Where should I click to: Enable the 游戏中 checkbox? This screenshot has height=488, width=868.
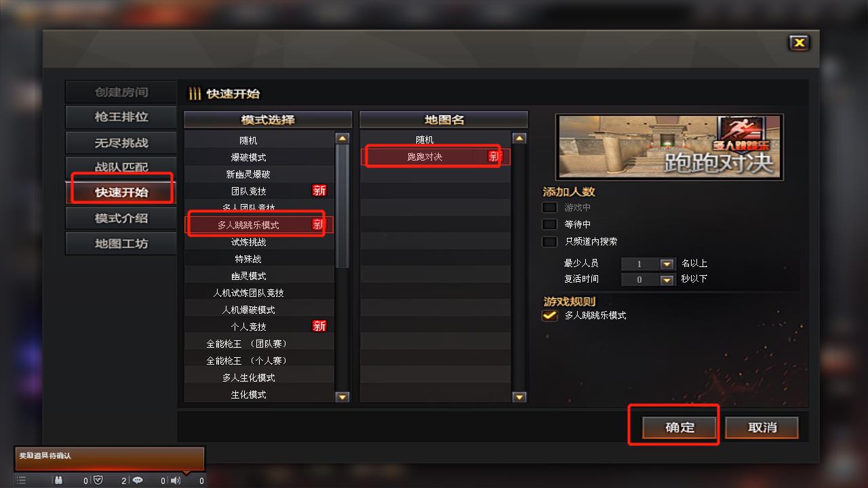pos(549,207)
